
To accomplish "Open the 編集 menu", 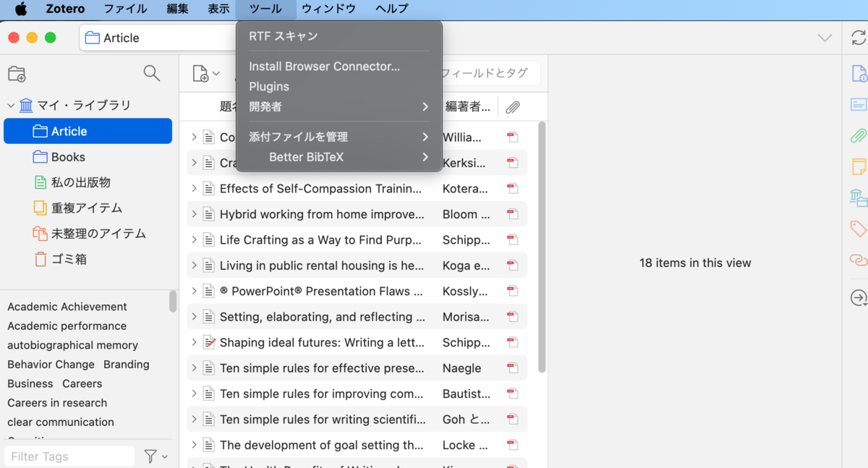I will click(x=177, y=9).
